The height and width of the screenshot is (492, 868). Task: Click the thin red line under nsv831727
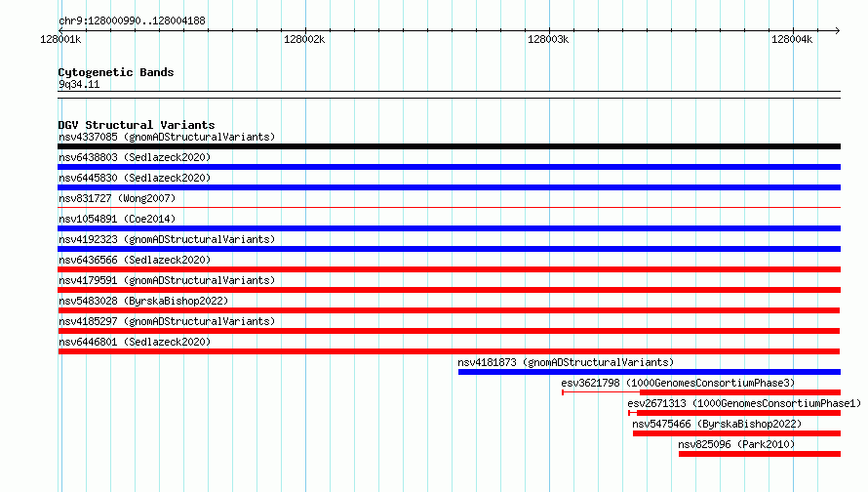(449, 207)
